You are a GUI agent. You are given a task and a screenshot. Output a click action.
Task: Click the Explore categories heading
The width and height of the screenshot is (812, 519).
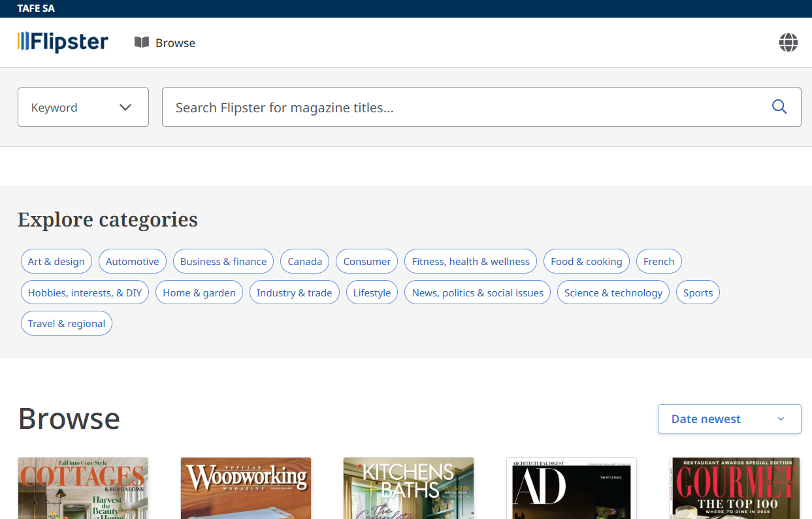[108, 219]
